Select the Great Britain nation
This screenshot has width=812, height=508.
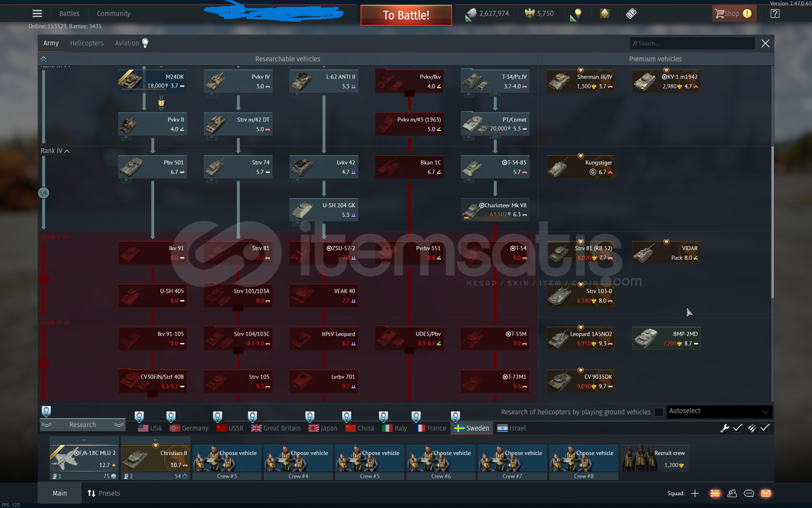pyautogui.click(x=276, y=428)
